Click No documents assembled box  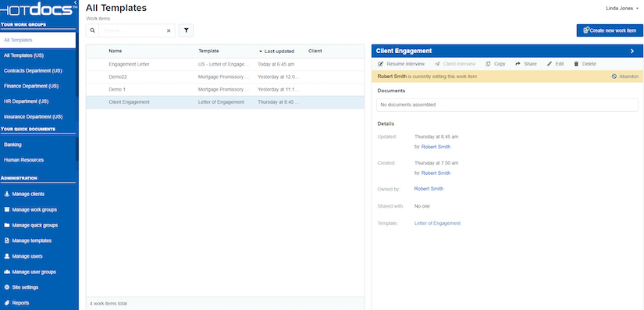pyautogui.click(x=507, y=105)
